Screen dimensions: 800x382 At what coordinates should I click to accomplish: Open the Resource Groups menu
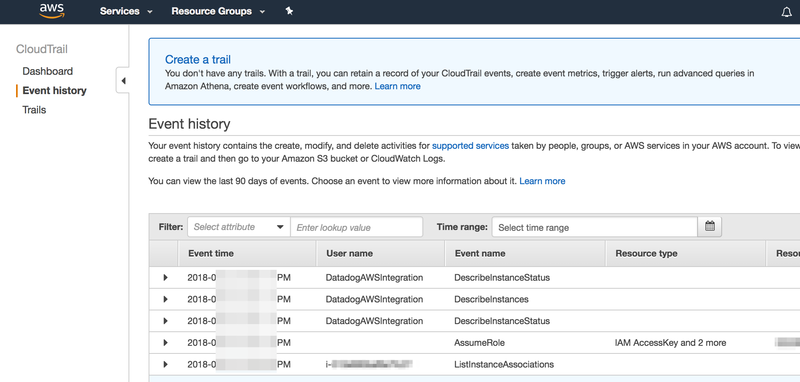[x=218, y=11]
